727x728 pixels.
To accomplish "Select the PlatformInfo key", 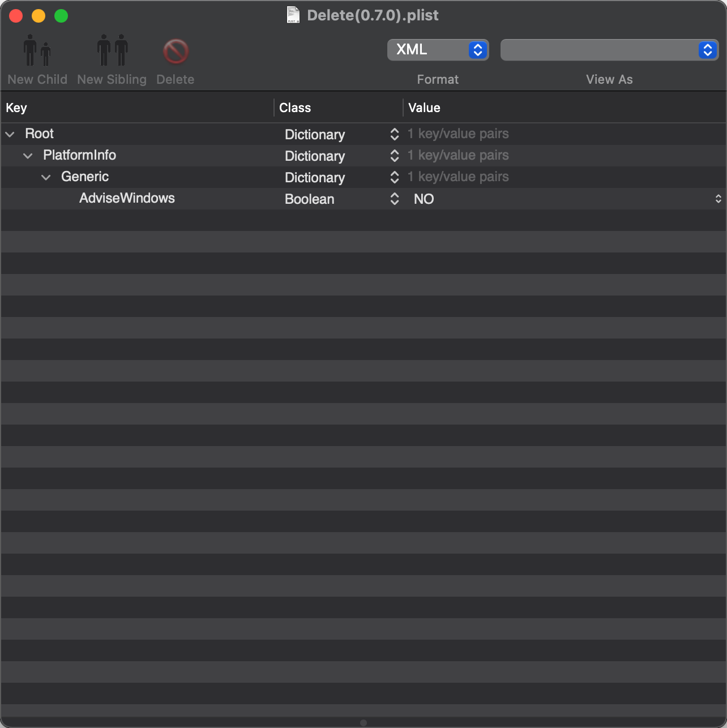I will 79,155.
